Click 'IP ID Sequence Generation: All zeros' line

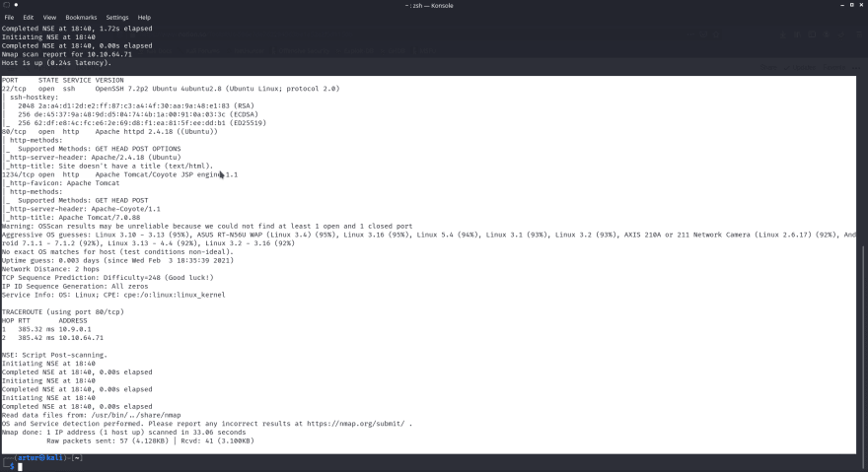(75, 286)
